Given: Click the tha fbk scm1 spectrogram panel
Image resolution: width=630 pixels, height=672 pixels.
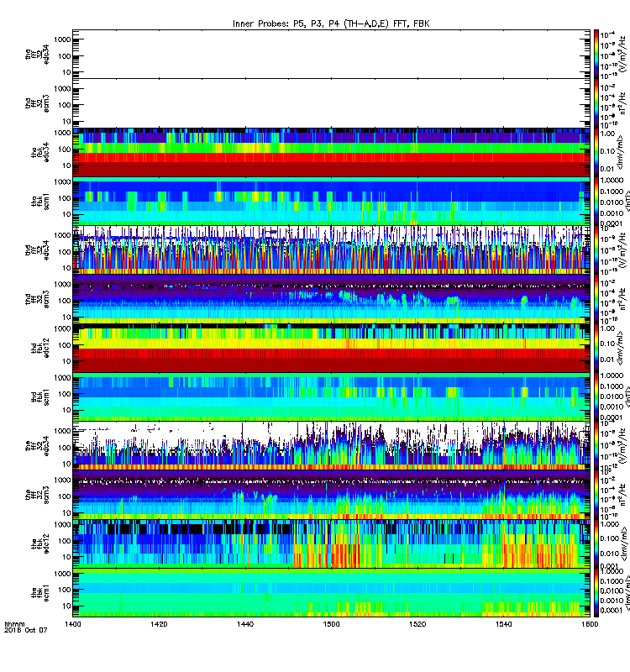Looking at the screenshot, I should pyautogui.click(x=331, y=201).
